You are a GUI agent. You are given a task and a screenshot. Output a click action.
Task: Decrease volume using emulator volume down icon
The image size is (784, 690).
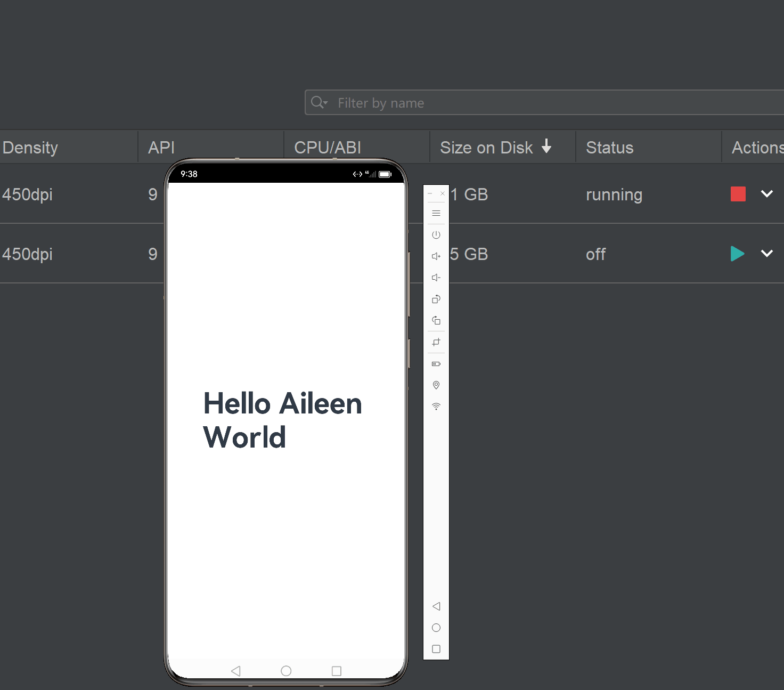(x=436, y=278)
